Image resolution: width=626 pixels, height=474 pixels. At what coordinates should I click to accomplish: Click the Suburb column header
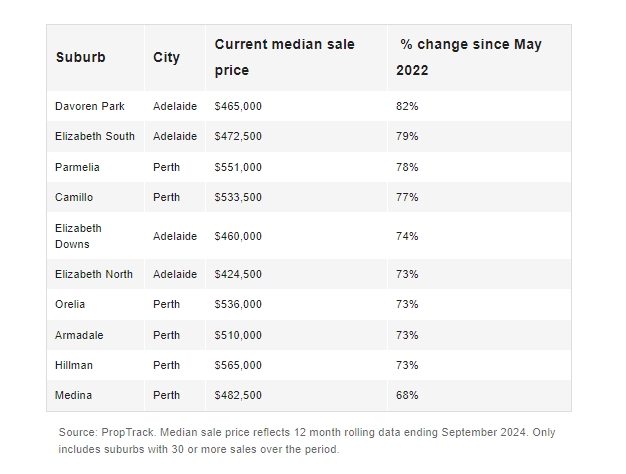[80, 57]
